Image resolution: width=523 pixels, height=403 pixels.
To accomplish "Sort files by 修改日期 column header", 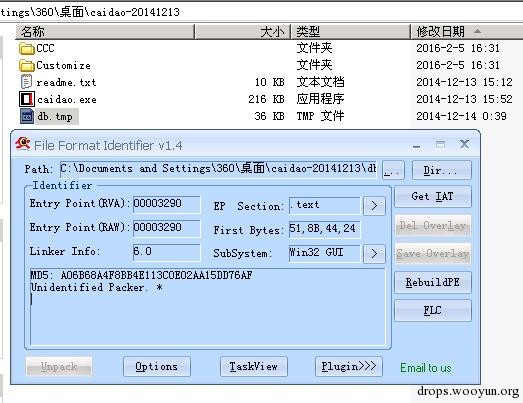I will 467,32.
